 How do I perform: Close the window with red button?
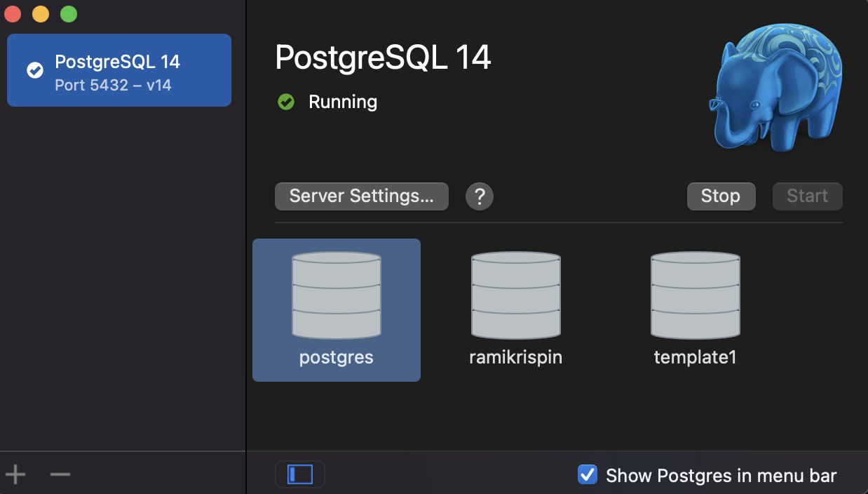[x=13, y=14]
